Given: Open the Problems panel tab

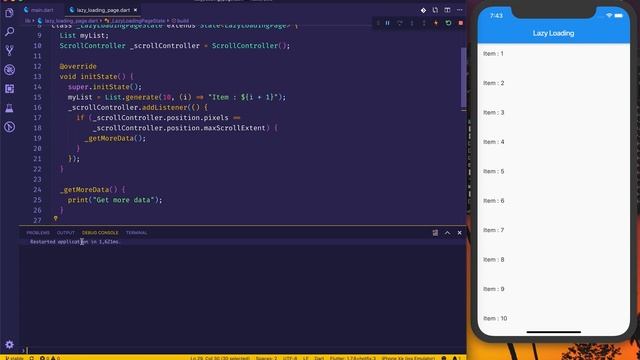Looking at the screenshot, I should tap(38, 233).
